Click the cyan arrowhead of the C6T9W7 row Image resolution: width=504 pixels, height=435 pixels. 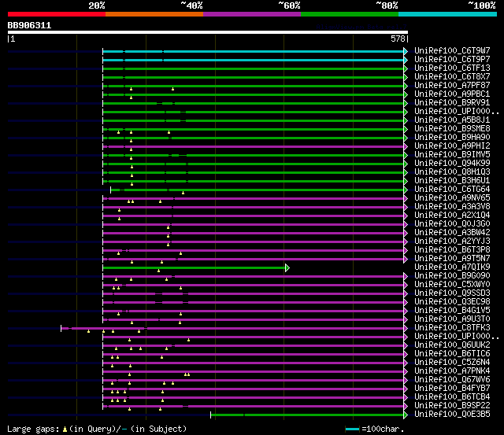pos(406,51)
